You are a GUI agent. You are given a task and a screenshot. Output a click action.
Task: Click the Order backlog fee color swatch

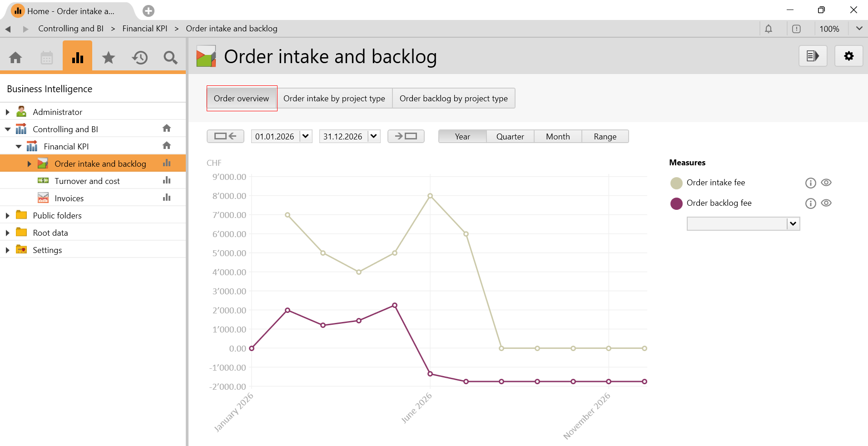(x=676, y=203)
